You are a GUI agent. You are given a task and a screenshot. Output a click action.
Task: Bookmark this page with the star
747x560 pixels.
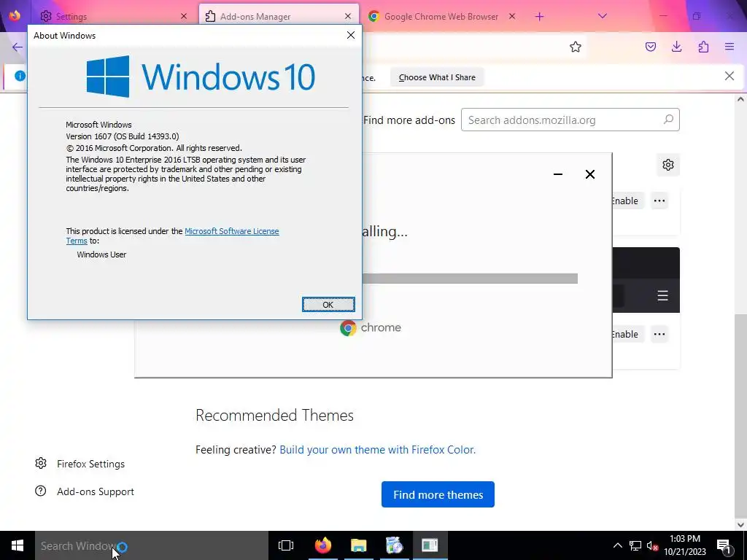tap(576, 47)
